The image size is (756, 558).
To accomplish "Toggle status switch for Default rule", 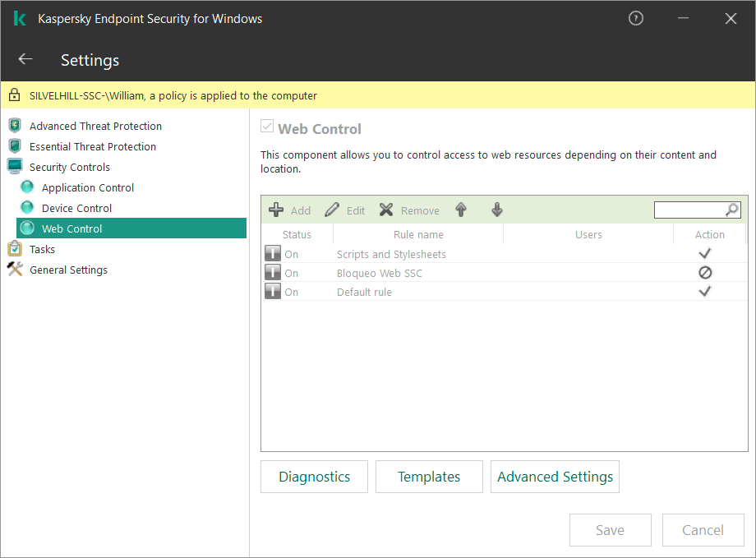I will 273,292.
